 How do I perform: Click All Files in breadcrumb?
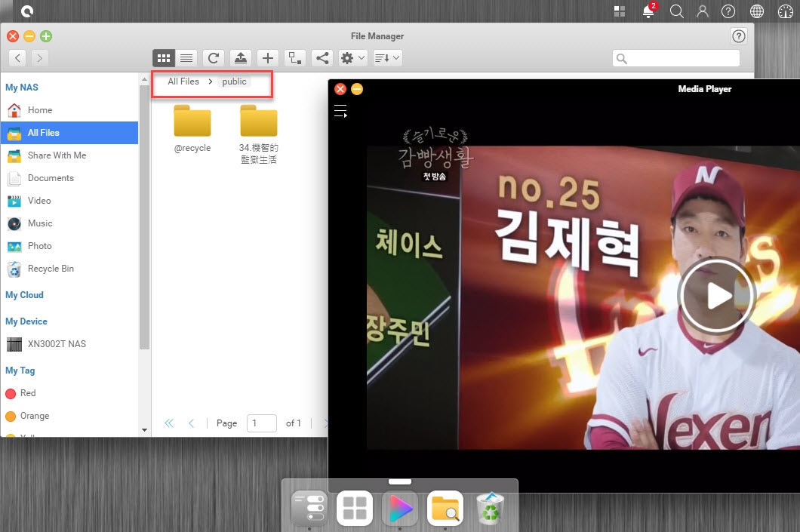(x=183, y=81)
